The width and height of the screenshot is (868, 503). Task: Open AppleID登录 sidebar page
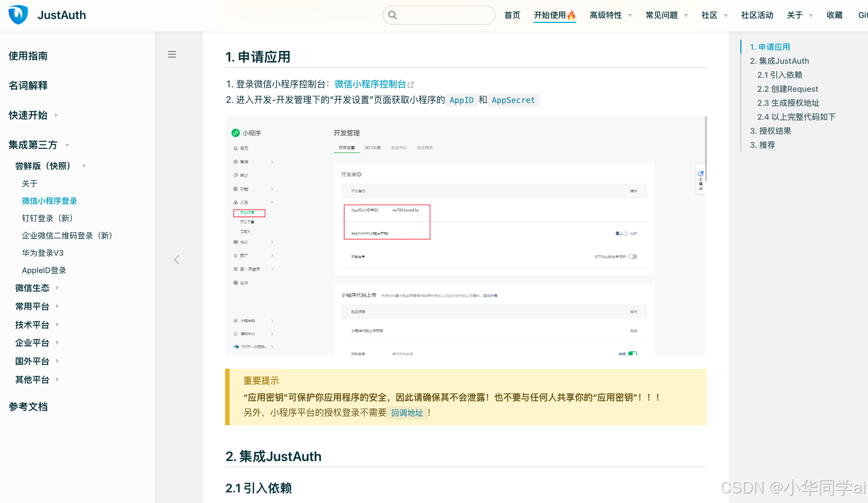[44, 270]
